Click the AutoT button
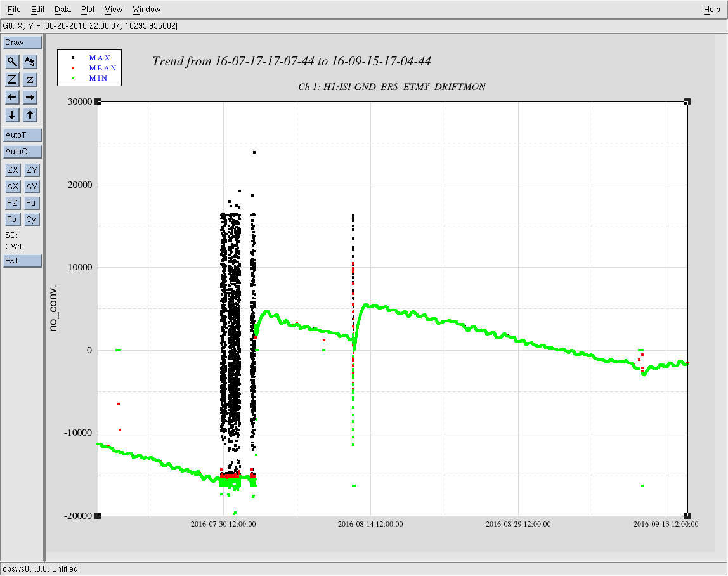728x576 pixels. pos(22,135)
